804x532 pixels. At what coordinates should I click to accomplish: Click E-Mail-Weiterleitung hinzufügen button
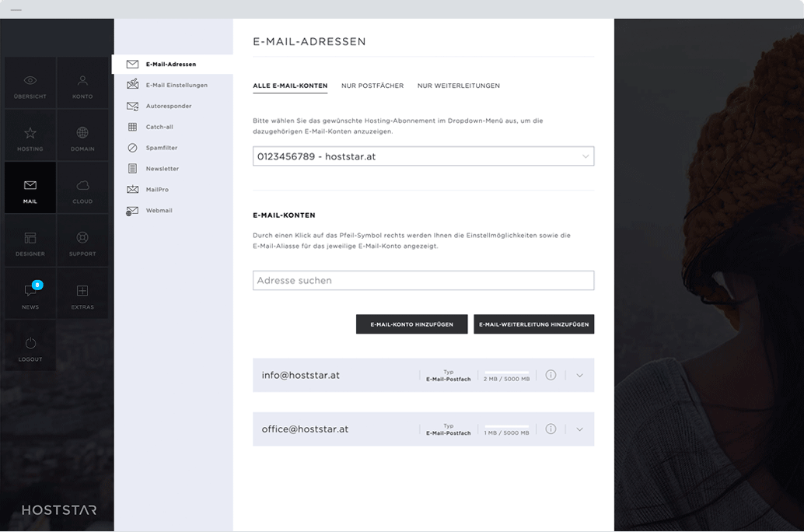click(x=533, y=324)
